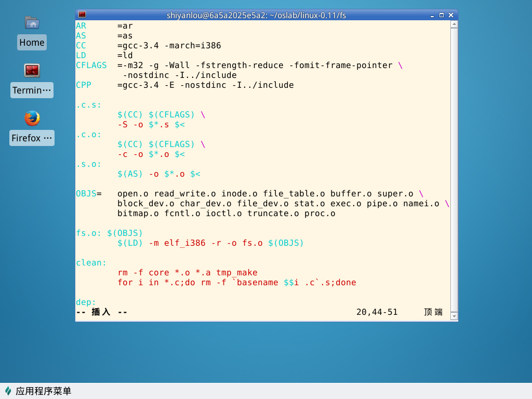Screen dimensions: 532x399
Task: Click the terminal window menu icon
Action: click(x=82, y=15)
